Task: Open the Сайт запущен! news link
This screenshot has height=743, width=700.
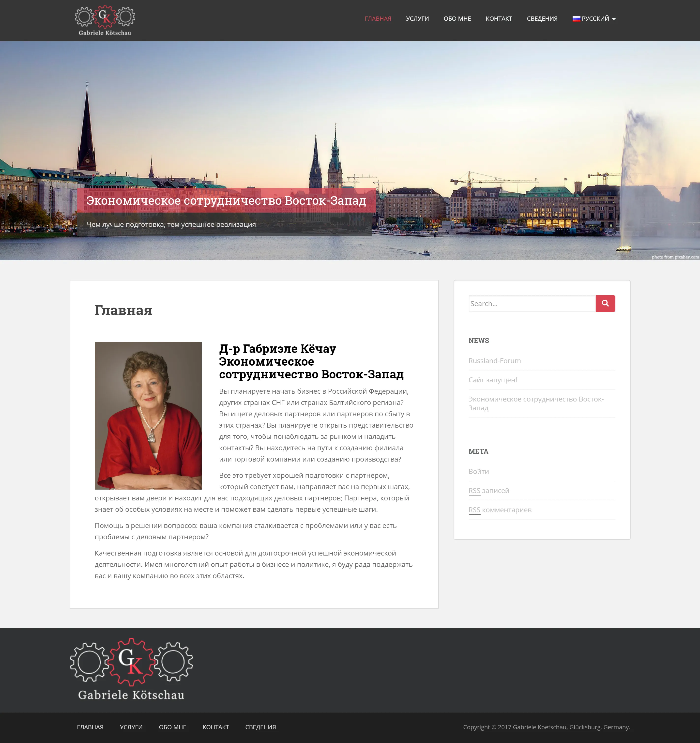Action: click(493, 380)
